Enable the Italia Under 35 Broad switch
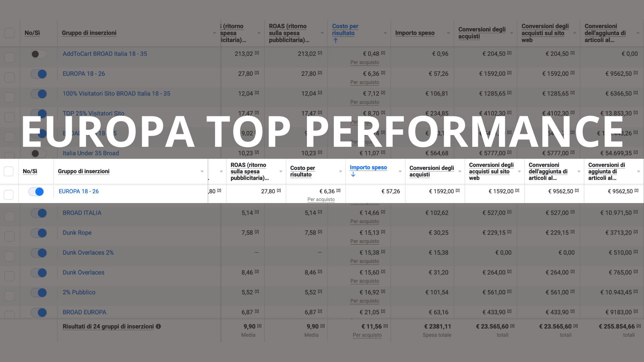644x362 pixels. pyautogui.click(x=39, y=154)
